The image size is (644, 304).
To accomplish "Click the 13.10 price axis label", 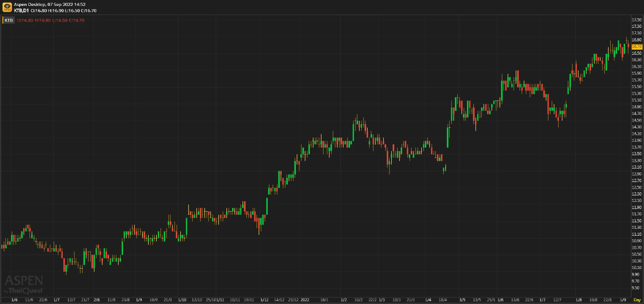I will point(636,167).
